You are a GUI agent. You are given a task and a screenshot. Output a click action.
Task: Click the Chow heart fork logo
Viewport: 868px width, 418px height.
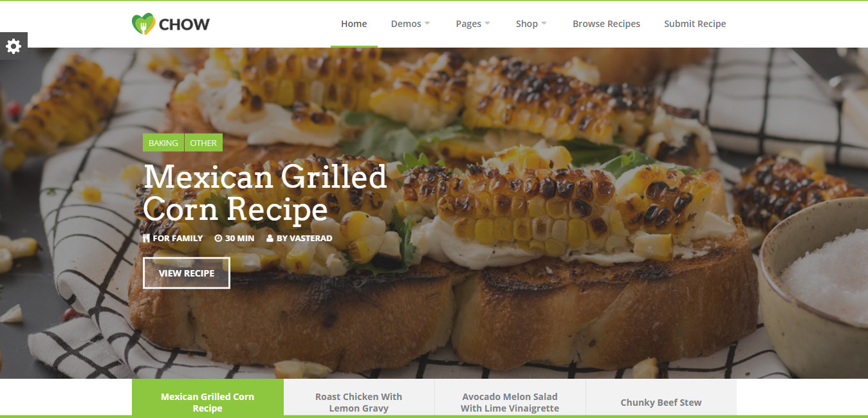point(143,24)
